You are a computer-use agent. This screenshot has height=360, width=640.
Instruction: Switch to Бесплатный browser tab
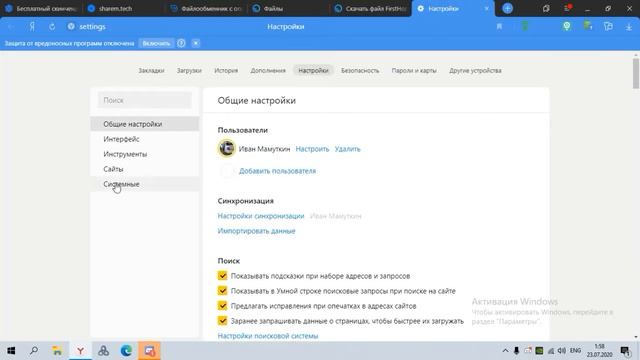(41, 8)
